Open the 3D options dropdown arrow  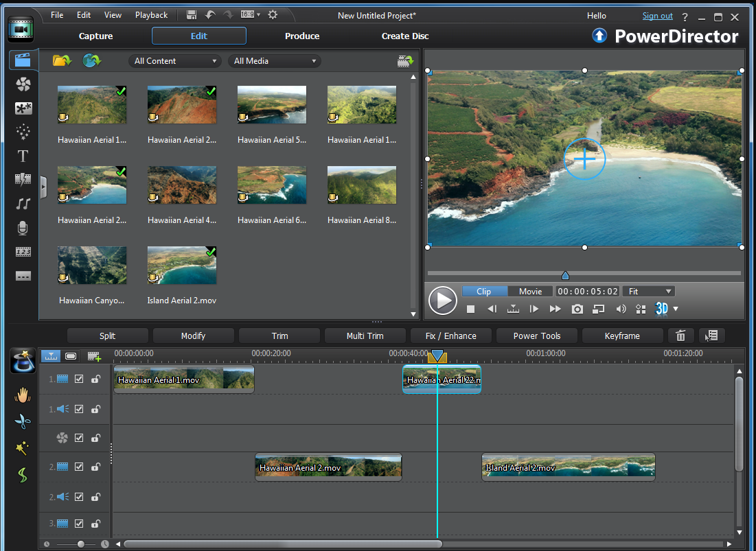click(676, 309)
